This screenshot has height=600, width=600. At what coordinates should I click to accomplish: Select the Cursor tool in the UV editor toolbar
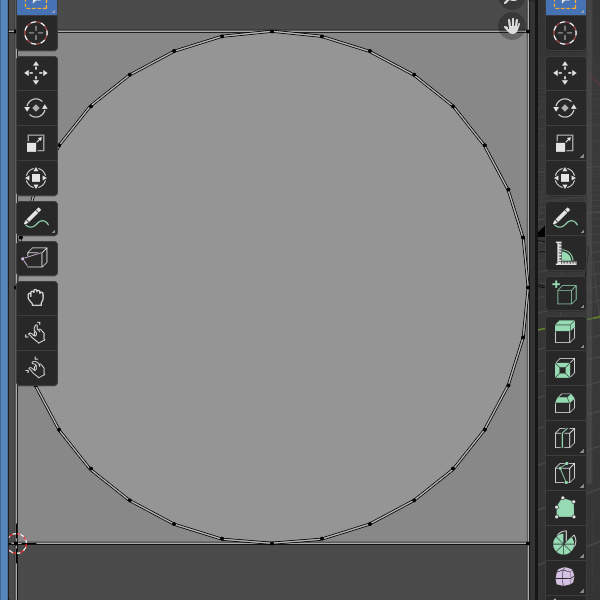pyautogui.click(x=36, y=33)
